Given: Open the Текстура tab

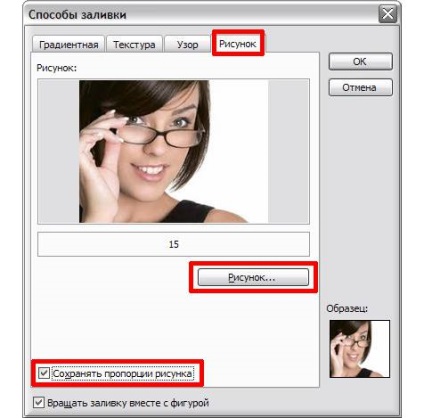Looking at the screenshot, I should coord(134,44).
